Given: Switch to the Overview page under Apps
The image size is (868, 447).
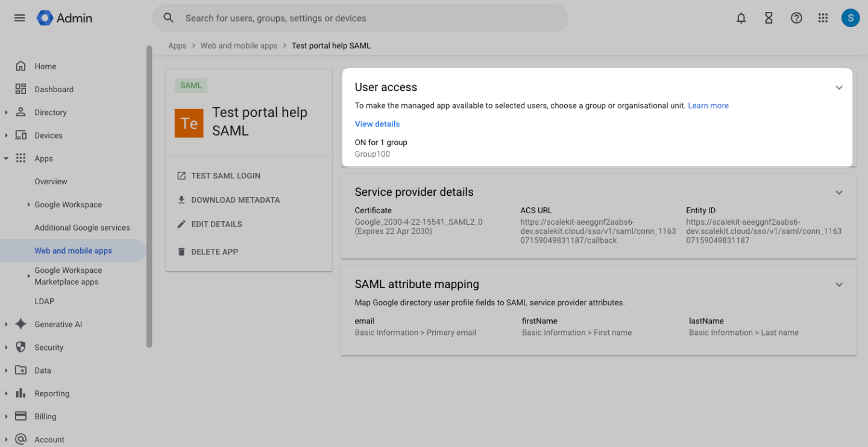Looking at the screenshot, I should (51, 181).
